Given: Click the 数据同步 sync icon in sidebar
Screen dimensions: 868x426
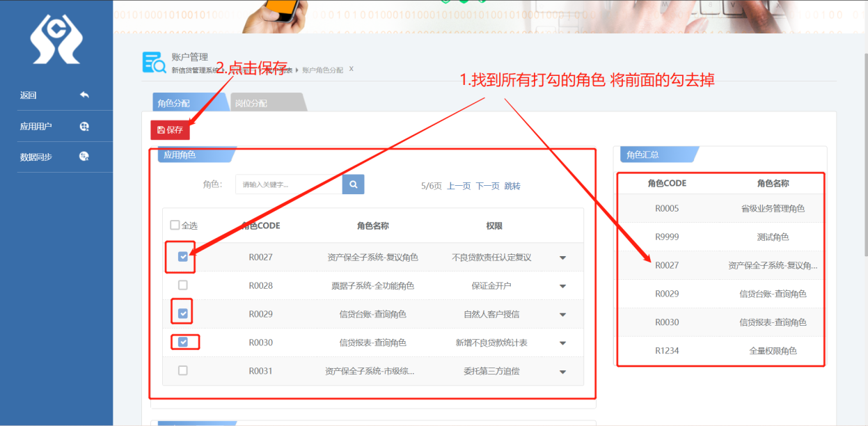Looking at the screenshot, I should pyautogui.click(x=84, y=156).
